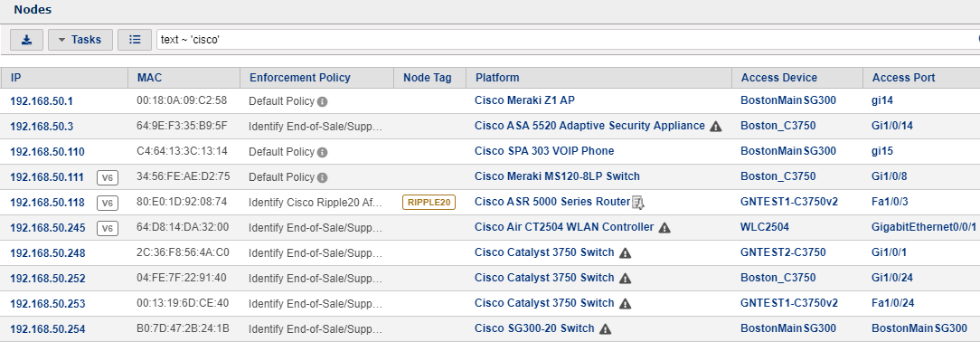
Task: Open Cisco ASR 5000 Series Router link
Action: tap(551, 202)
